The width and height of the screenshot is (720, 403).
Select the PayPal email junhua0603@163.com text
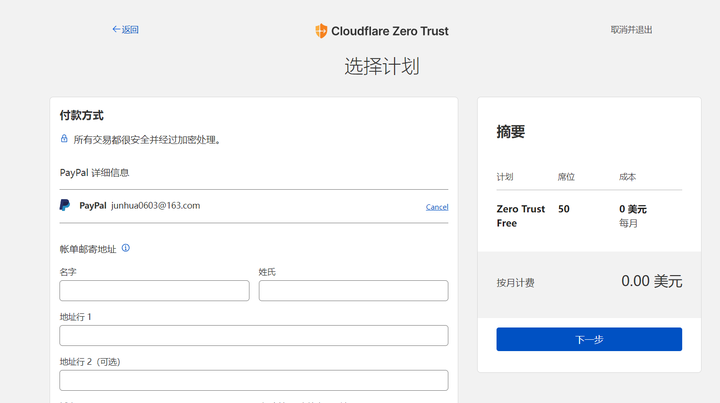click(x=156, y=206)
